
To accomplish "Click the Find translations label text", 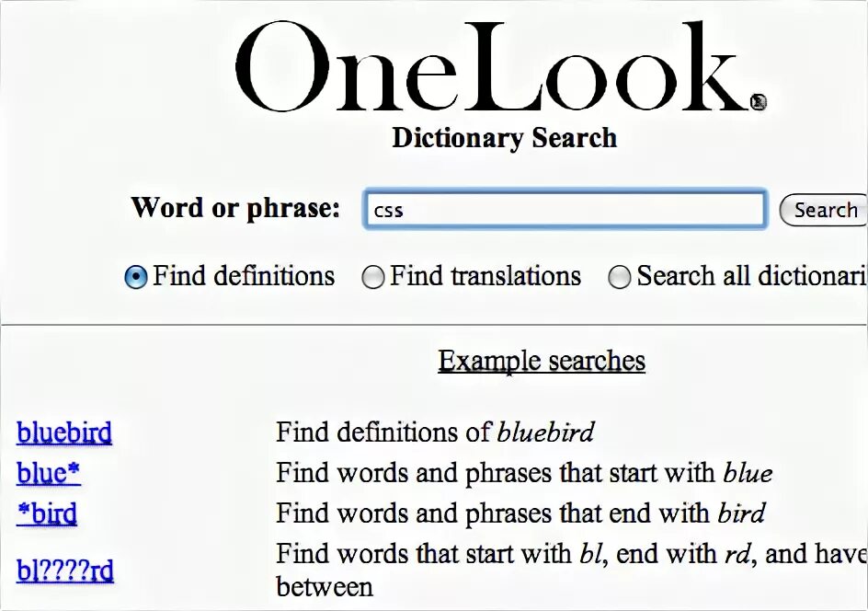I will (485, 276).
